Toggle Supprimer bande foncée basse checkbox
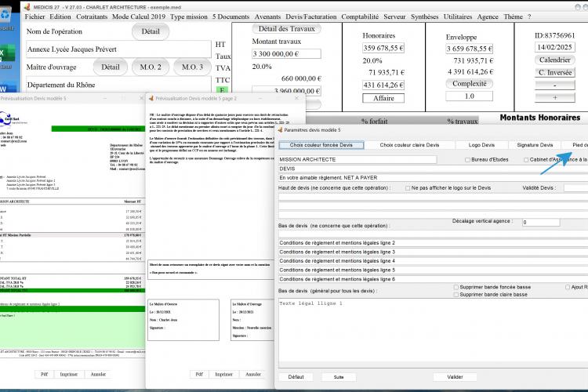 [456, 287]
